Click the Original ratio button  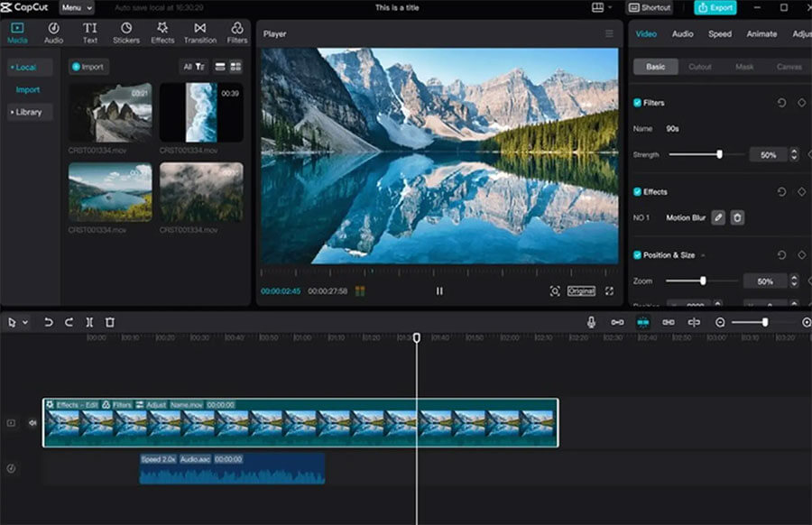pos(581,291)
